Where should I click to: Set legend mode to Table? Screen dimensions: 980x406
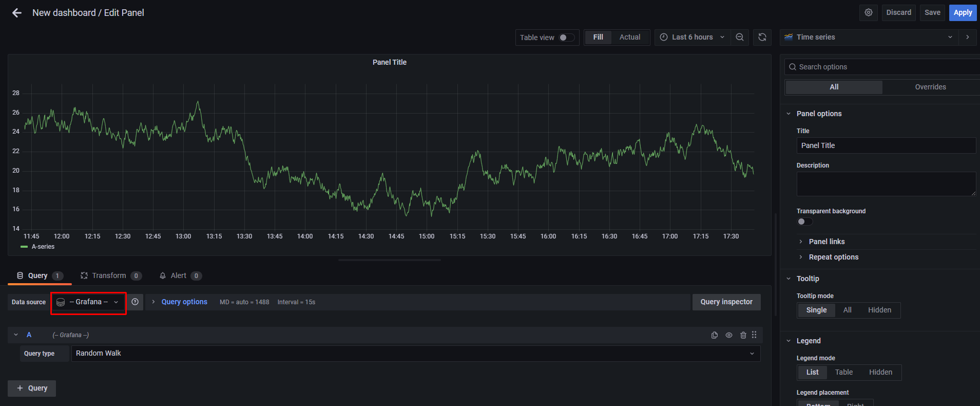pos(844,373)
